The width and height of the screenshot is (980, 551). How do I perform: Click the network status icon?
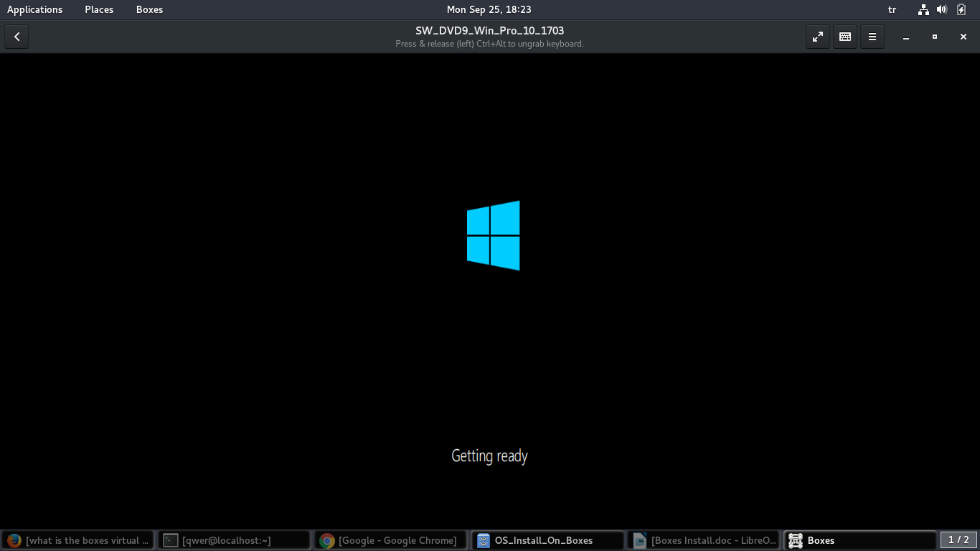pyautogui.click(x=923, y=9)
